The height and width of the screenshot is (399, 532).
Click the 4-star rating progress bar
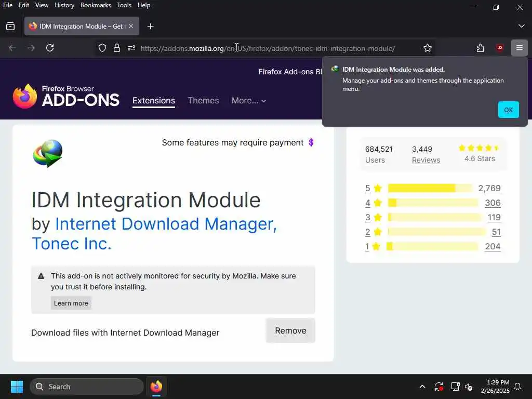pyautogui.click(x=433, y=203)
